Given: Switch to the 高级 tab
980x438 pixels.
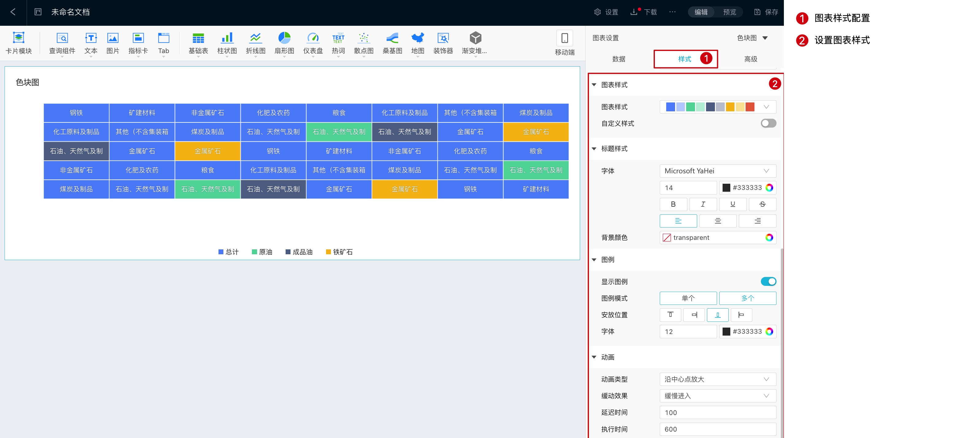Looking at the screenshot, I should pyautogui.click(x=750, y=59).
